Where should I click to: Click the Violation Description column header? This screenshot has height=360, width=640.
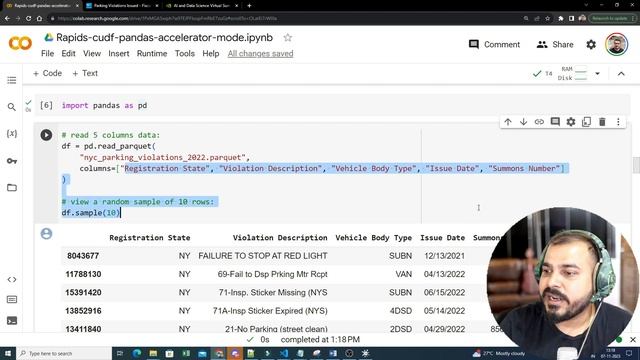point(280,238)
